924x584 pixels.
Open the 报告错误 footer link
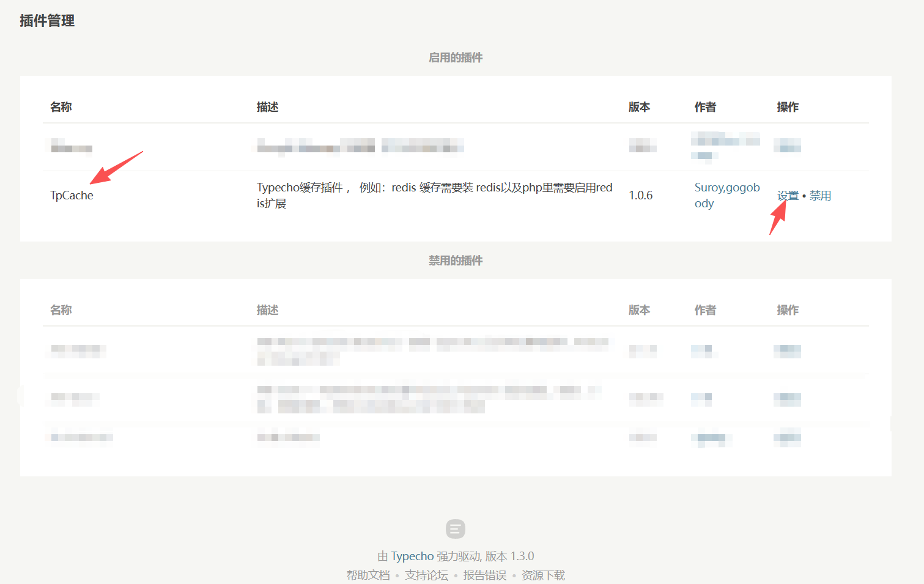click(485, 575)
